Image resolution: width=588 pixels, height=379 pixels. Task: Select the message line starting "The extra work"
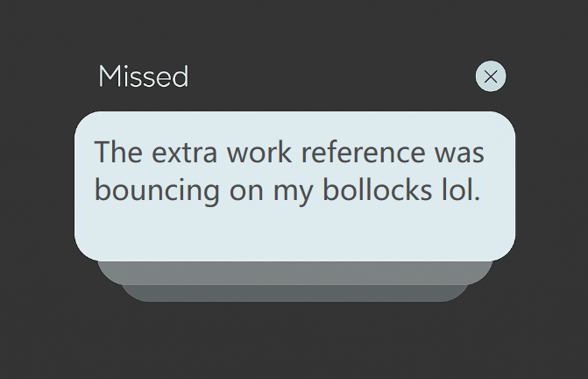tap(289, 152)
